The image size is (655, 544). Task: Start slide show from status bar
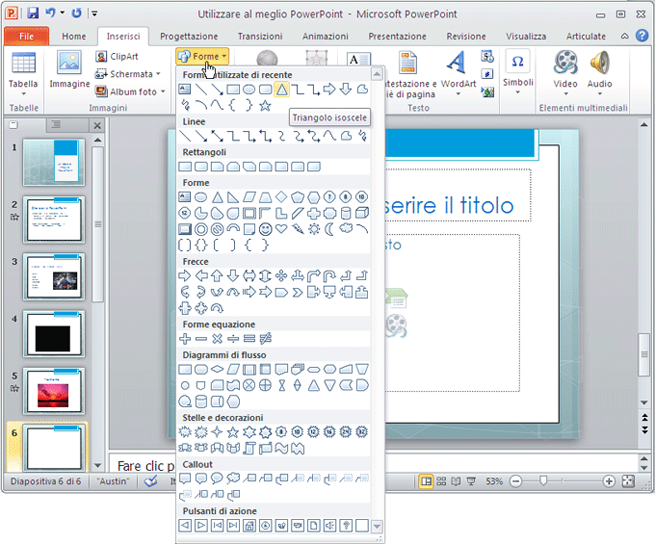pyautogui.click(x=471, y=481)
